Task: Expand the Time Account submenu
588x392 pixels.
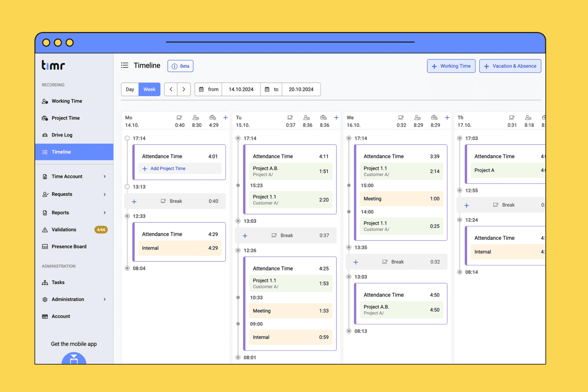Action: click(67, 176)
